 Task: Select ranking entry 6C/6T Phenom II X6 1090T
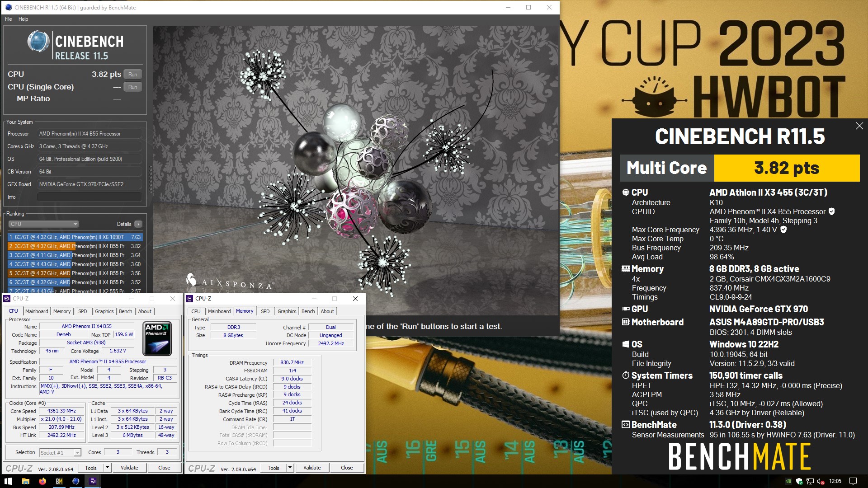pyautogui.click(x=75, y=237)
